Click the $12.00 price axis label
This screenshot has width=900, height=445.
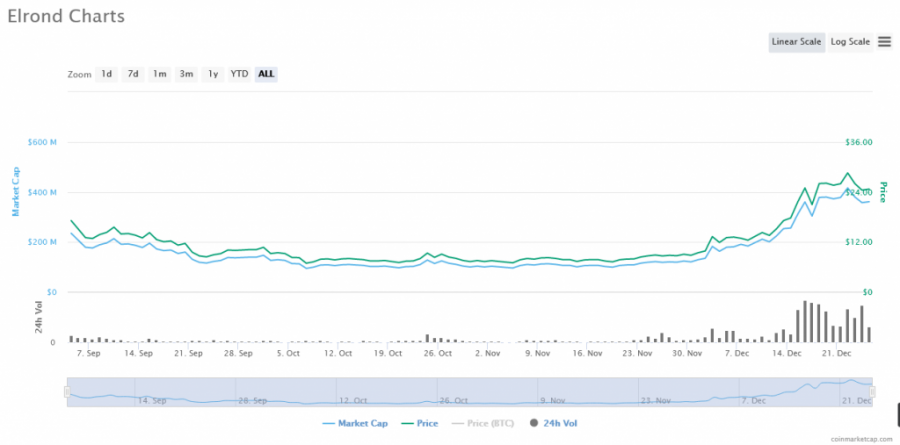859,242
